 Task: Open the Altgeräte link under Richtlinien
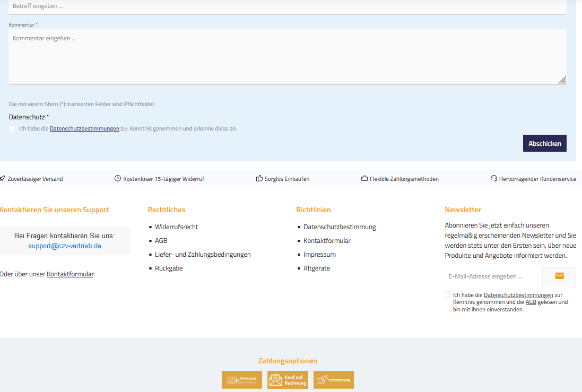coord(317,268)
